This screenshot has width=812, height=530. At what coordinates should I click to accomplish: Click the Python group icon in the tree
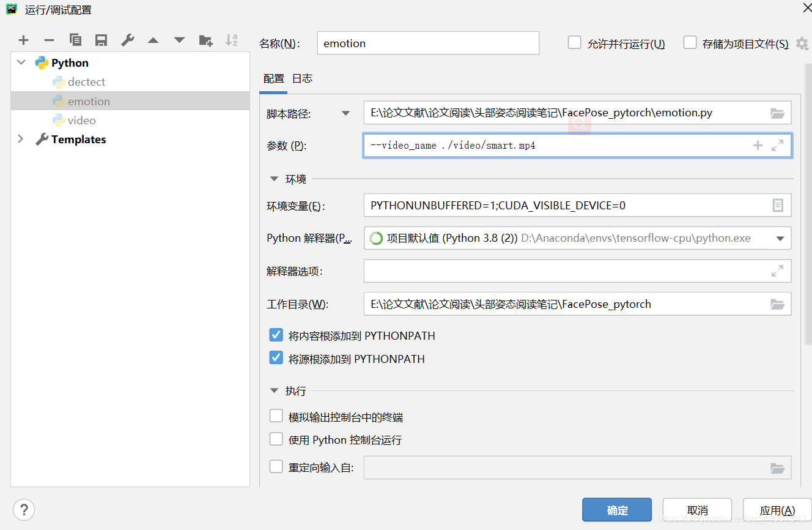point(42,62)
